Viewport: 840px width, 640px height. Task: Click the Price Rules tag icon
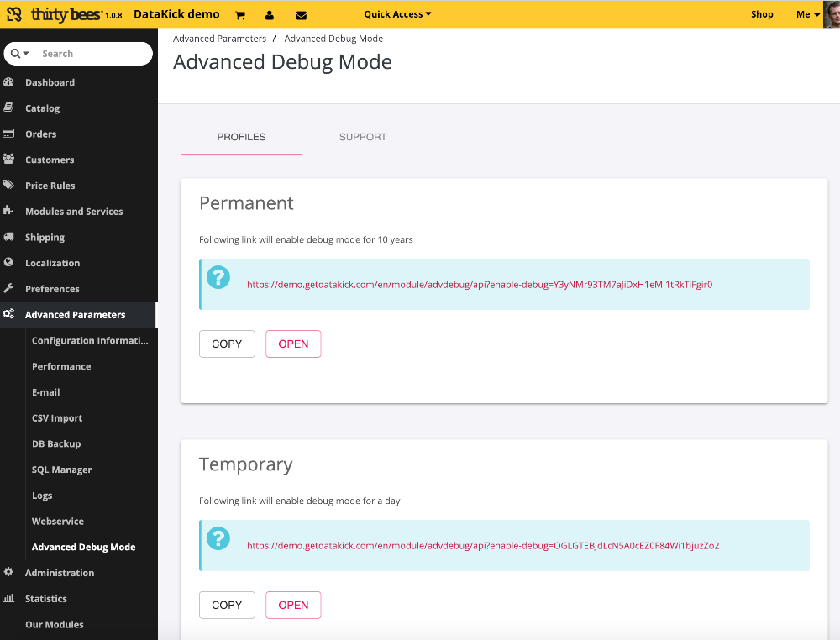pos(9,185)
